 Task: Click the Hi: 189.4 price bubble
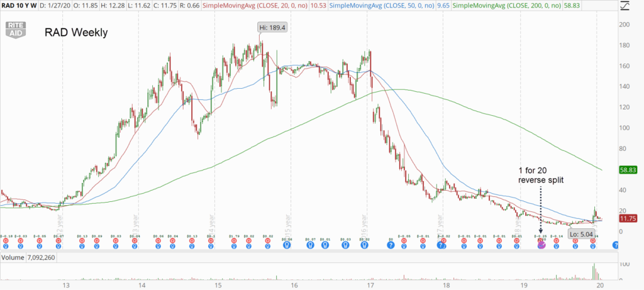pyautogui.click(x=272, y=28)
